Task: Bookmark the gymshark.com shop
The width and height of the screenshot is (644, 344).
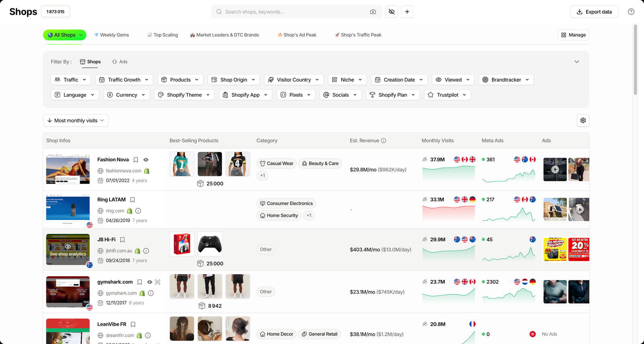Action: coord(139,282)
